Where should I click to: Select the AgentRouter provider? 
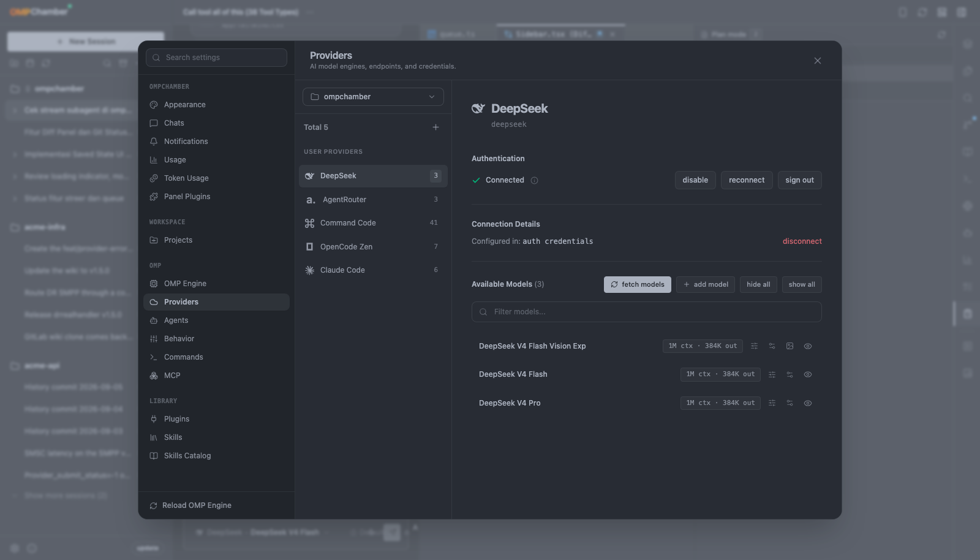(373, 200)
